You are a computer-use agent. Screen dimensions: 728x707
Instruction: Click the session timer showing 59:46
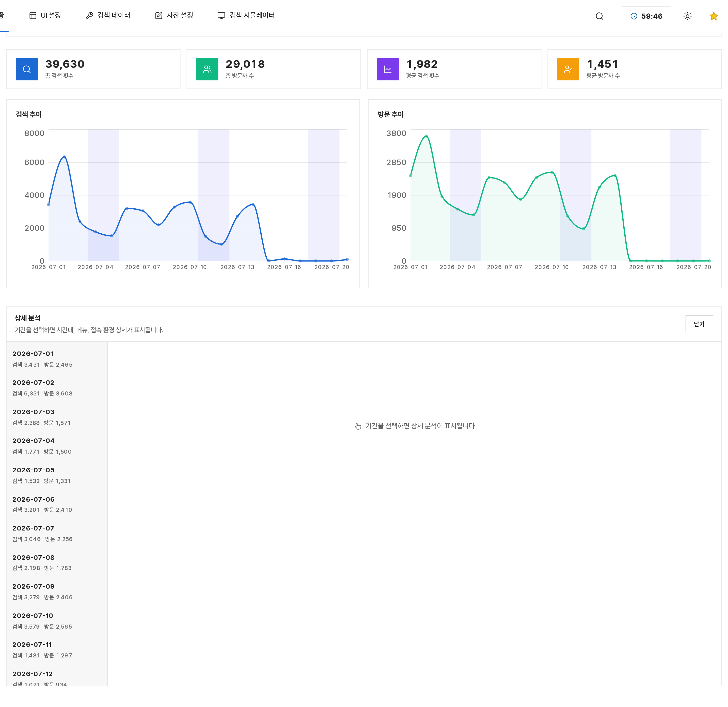[646, 16]
